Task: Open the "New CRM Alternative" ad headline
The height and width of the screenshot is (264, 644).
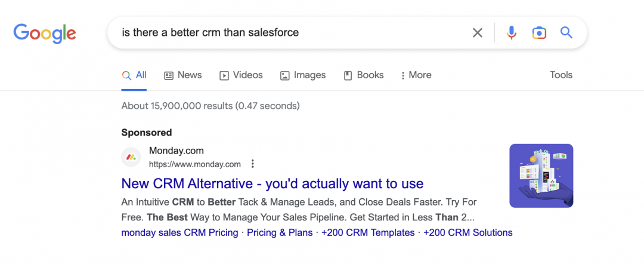Action: click(272, 183)
